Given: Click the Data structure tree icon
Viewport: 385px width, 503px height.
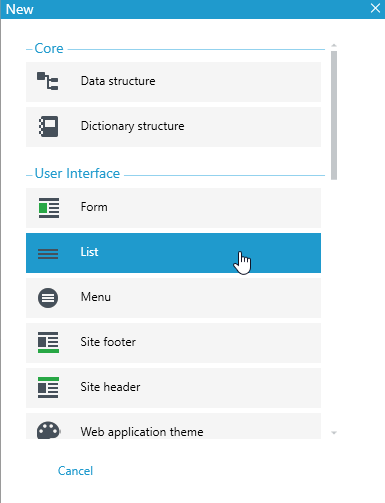Looking at the screenshot, I should point(48,81).
